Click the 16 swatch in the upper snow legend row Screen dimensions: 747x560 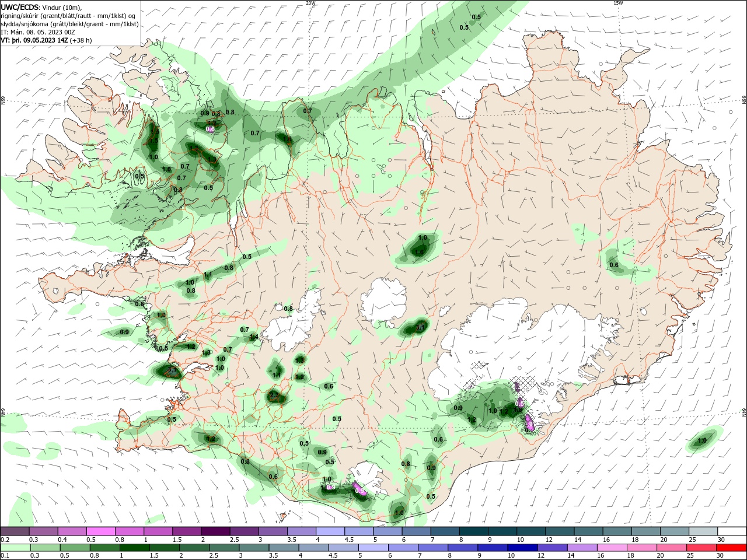[x=617, y=531]
